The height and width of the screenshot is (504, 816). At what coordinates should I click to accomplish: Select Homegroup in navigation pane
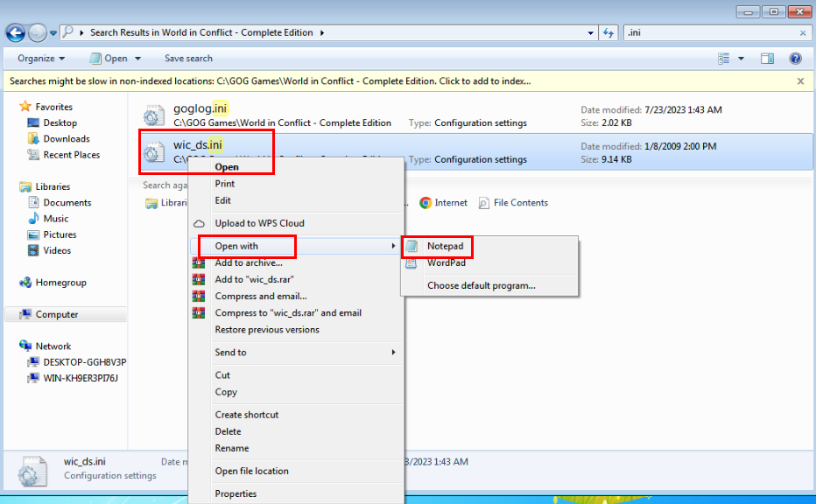60,283
